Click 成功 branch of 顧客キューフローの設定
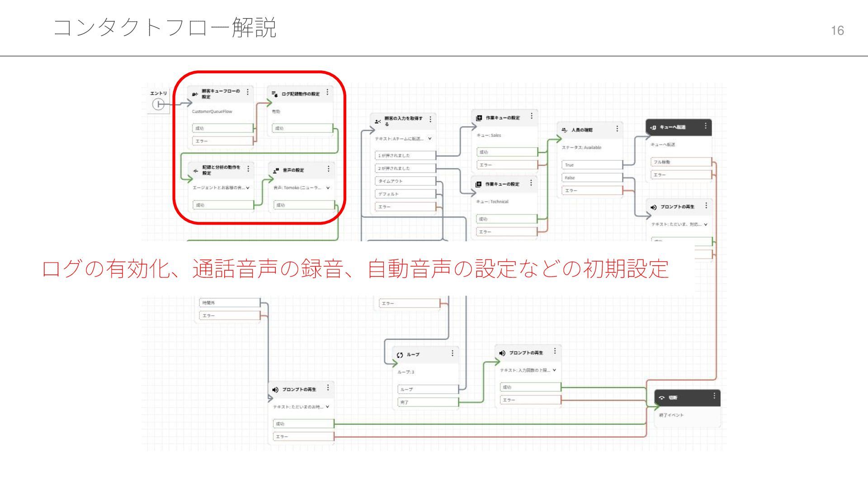Screen dimensions: 868x488 pos(222,128)
